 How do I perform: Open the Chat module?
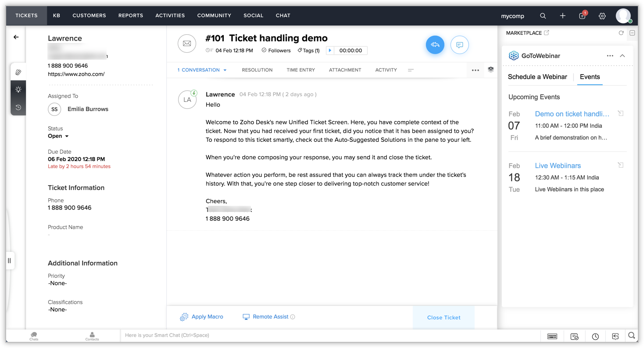(283, 16)
